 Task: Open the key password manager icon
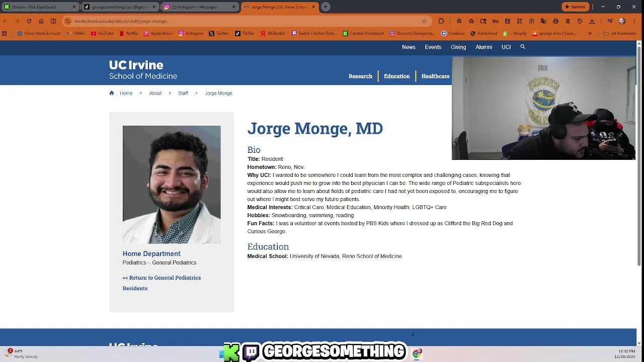[x=495, y=21]
